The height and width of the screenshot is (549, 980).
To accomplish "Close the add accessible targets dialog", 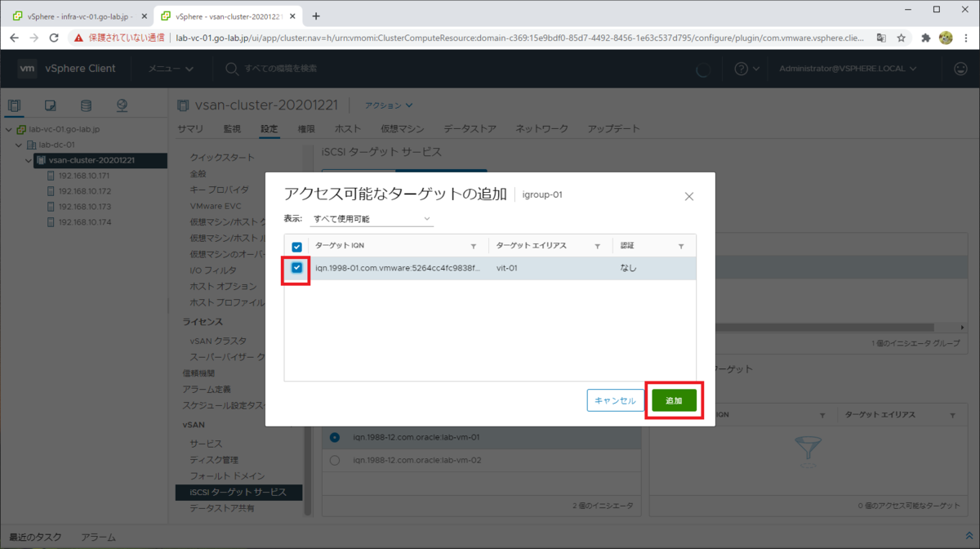I will click(x=689, y=196).
